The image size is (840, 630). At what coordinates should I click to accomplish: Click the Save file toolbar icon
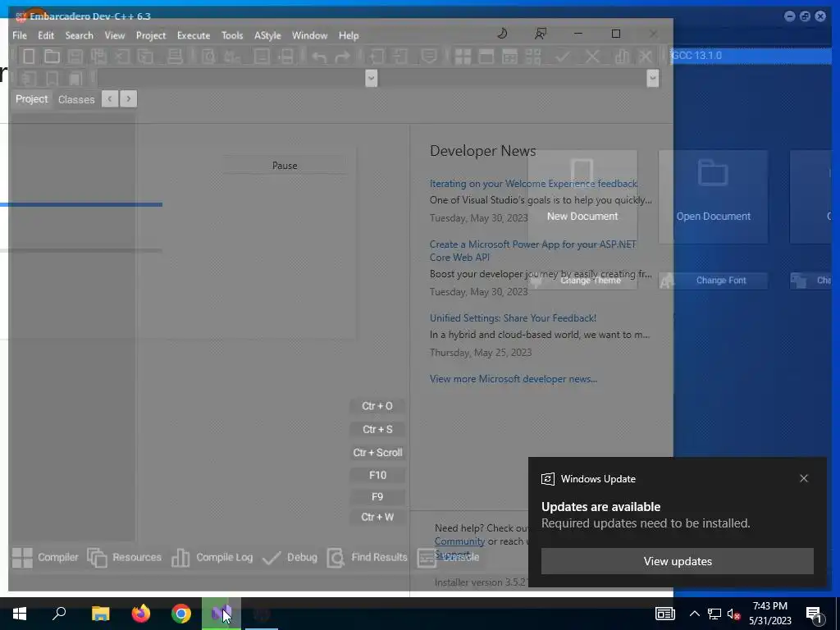(x=75, y=57)
